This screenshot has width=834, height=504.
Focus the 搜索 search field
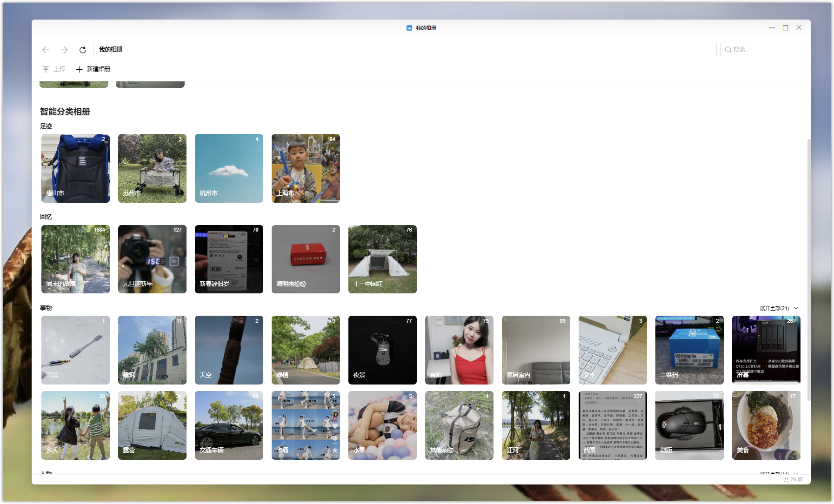[x=762, y=50]
